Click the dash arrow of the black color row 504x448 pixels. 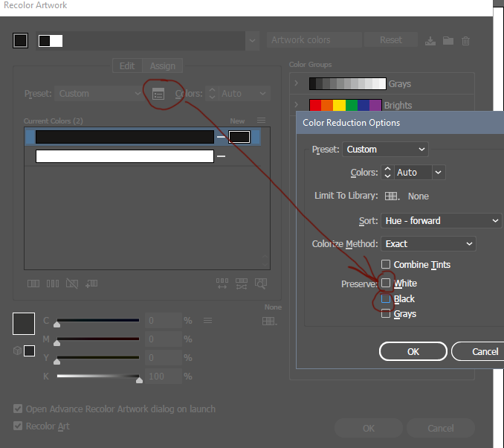[x=221, y=137]
